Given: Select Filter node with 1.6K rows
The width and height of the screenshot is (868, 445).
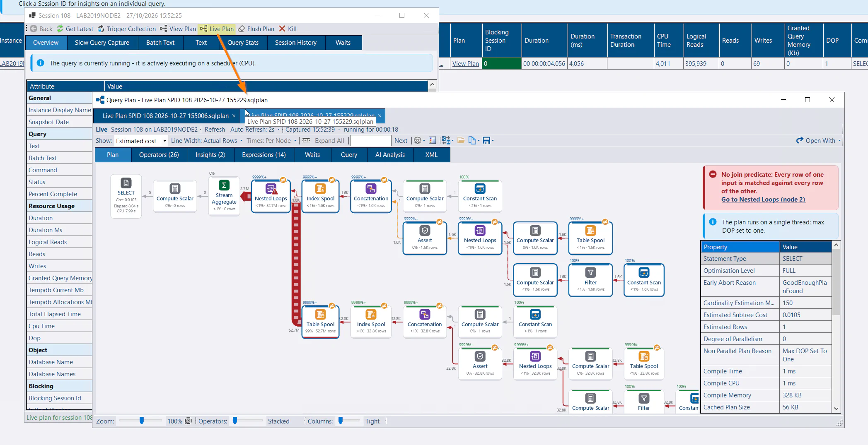Looking at the screenshot, I should (x=590, y=280).
